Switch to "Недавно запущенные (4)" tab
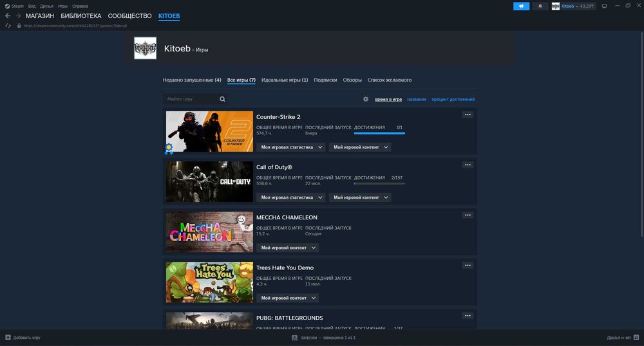This screenshot has height=346, width=644. [192, 80]
